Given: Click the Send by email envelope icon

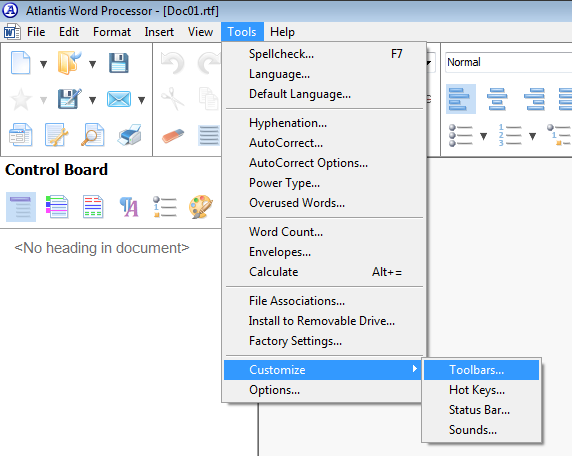Looking at the screenshot, I should 119,99.
